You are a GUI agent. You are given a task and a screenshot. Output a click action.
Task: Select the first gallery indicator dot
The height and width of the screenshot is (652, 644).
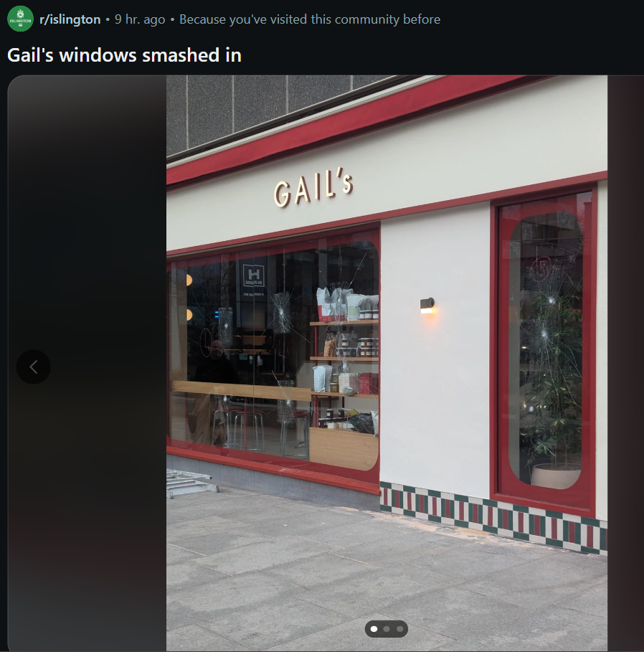pos(374,629)
